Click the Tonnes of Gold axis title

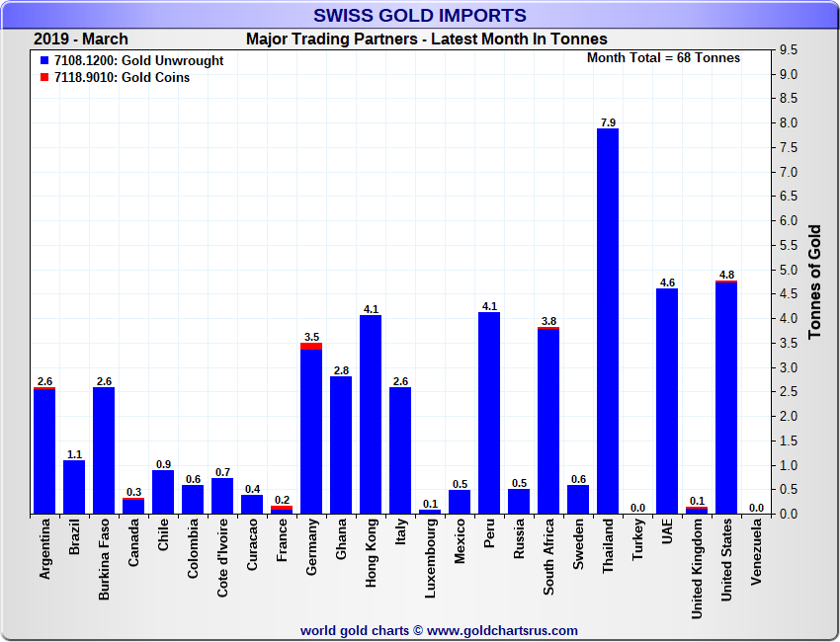click(x=815, y=281)
